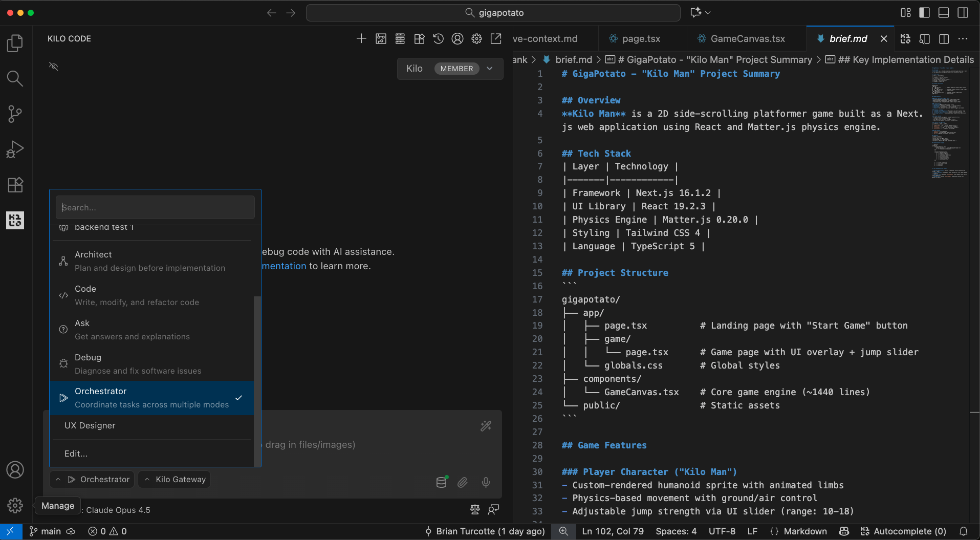Open mode editing via Edit... entry
980x540 pixels.
tap(76, 453)
